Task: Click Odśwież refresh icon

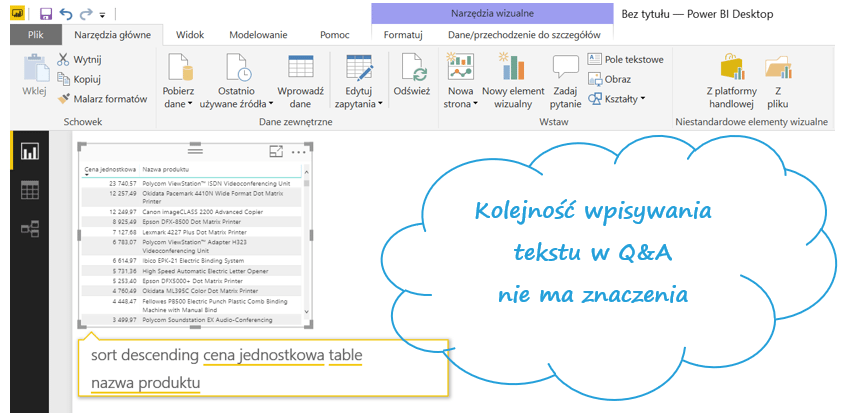Action: pyautogui.click(x=412, y=77)
